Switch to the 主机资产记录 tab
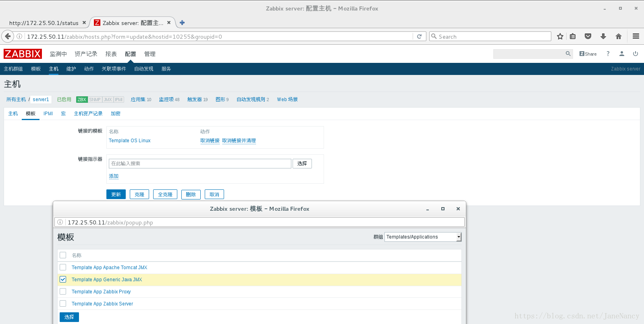644x324 pixels. [x=88, y=114]
